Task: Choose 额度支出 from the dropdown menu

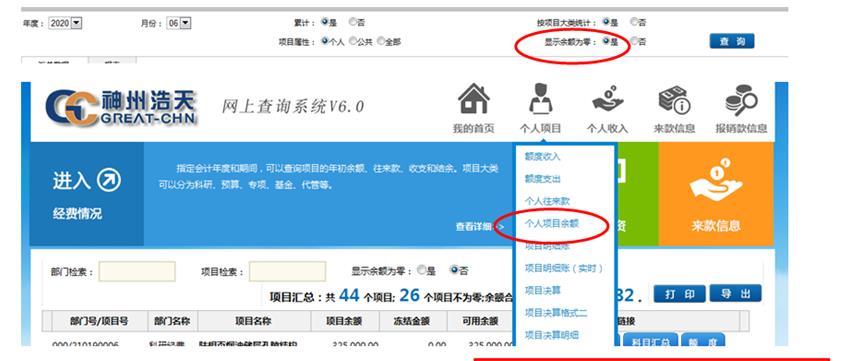Action: [542, 179]
